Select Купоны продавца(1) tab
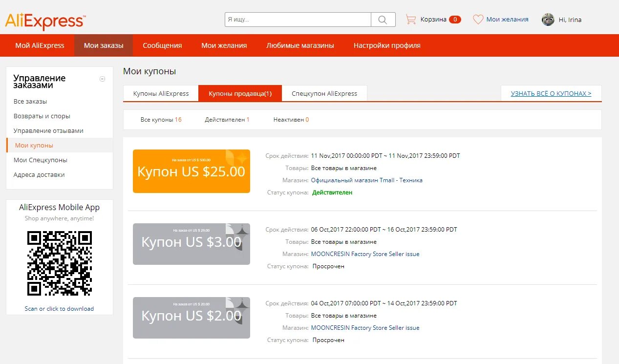Screen dimensions: 619x364 click(x=240, y=93)
